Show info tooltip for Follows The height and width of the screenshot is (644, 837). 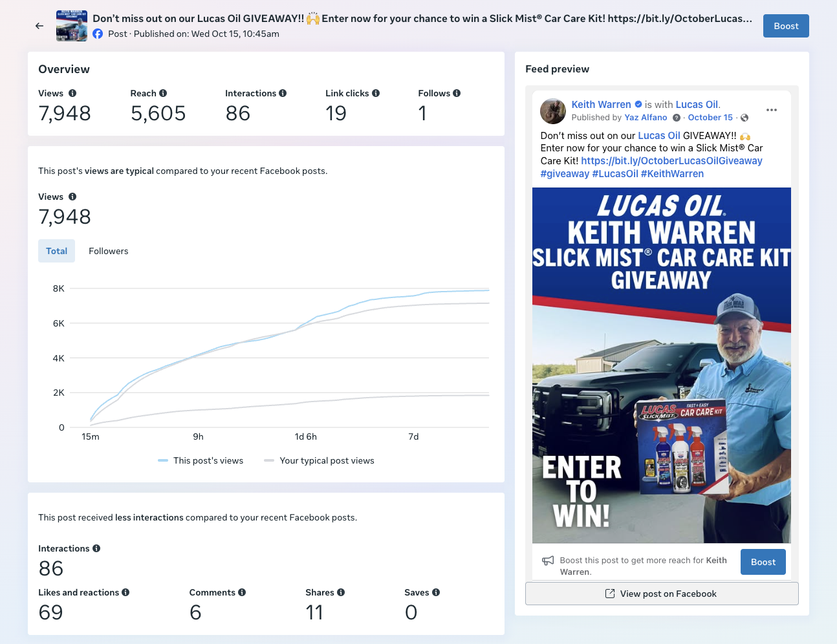(x=457, y=93)
